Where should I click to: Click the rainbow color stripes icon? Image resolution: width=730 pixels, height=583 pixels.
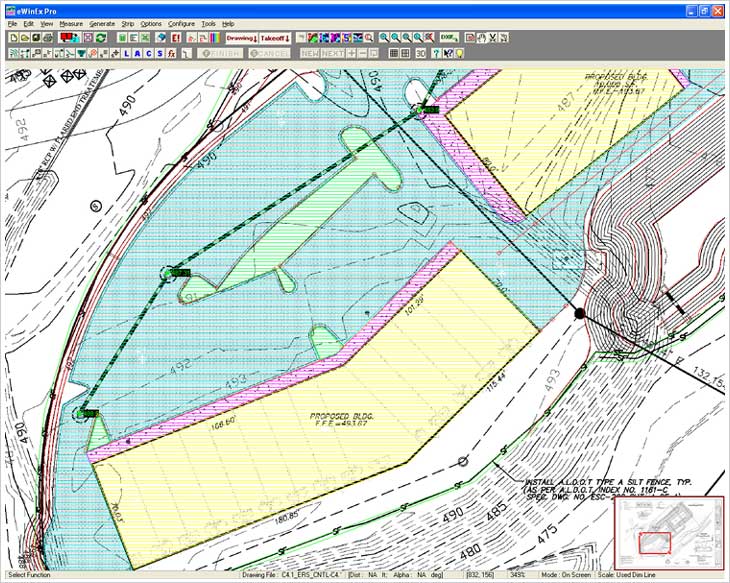(x=215, y=38)
